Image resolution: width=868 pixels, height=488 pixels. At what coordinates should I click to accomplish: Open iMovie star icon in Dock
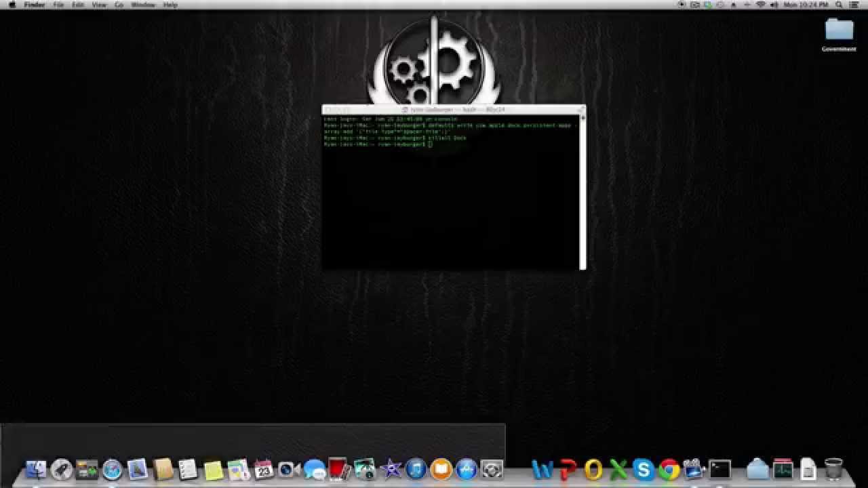(391, 469)
